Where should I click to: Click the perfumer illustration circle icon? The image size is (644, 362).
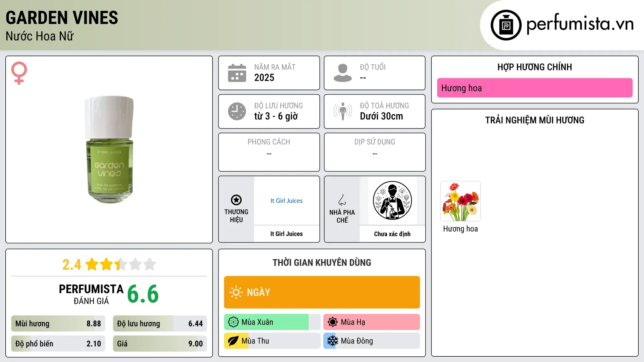[x=392, y=200]
